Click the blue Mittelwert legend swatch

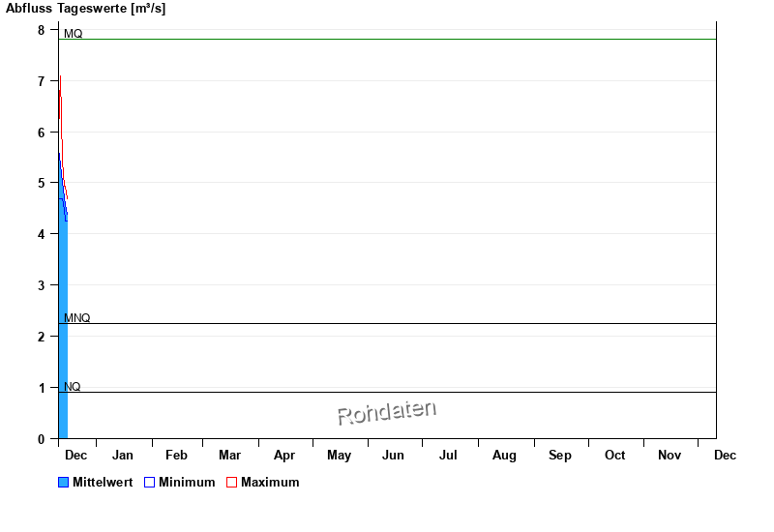point(64,483)
